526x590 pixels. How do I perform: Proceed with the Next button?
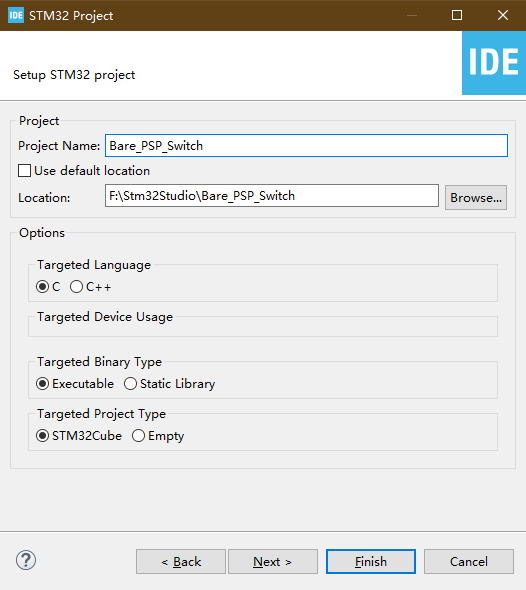[273, 561]
